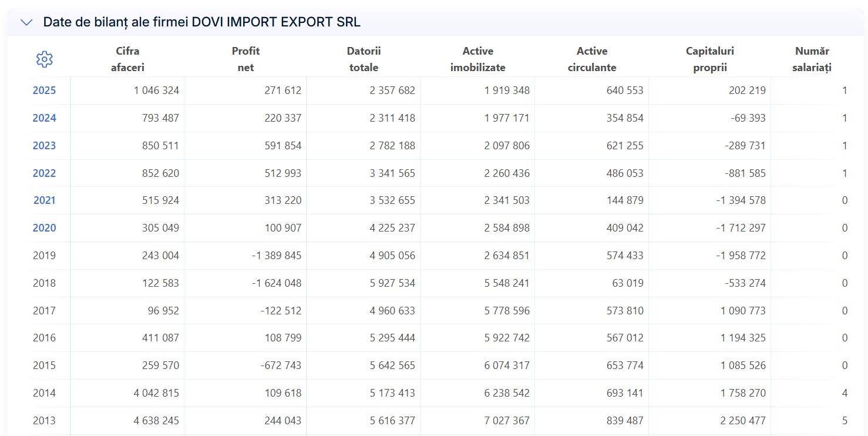Click equity value -289 731
The width and height of the screenshot is (868, 436).
(x=746, y=146)
